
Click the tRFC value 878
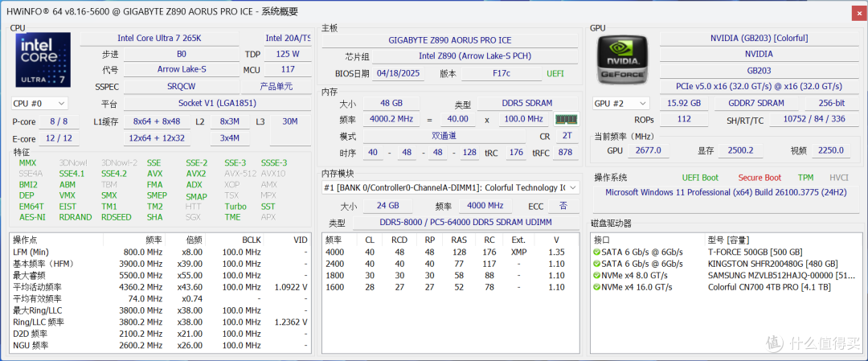pos(565,153)
